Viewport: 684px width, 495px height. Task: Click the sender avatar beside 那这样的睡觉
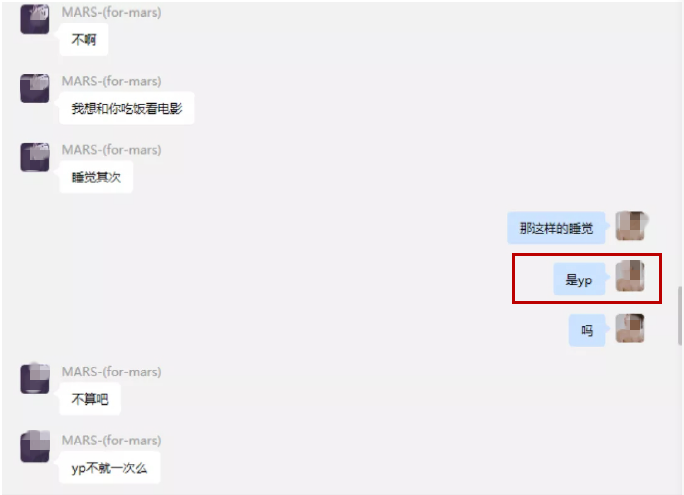tap(630, 226)
